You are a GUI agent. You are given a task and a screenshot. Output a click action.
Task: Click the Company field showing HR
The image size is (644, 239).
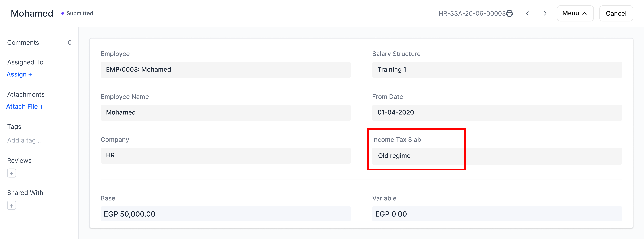click(x=225, y=155)
